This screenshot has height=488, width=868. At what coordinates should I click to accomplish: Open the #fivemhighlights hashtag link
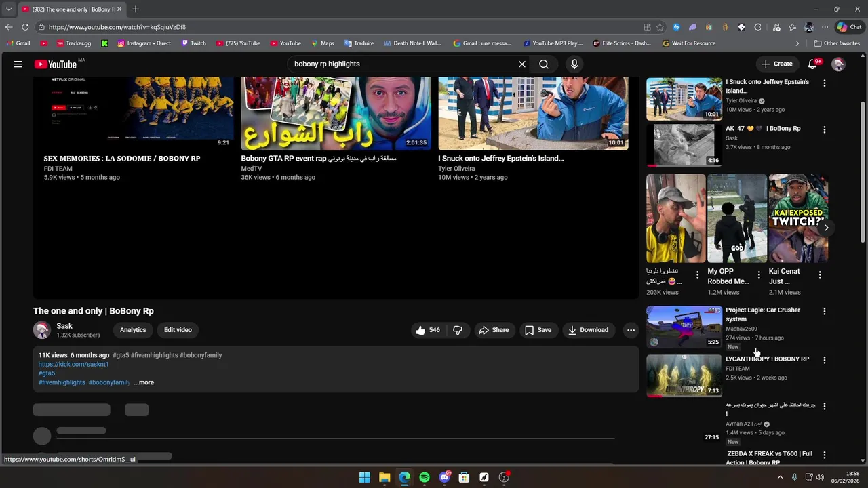(x=62, y=382)
